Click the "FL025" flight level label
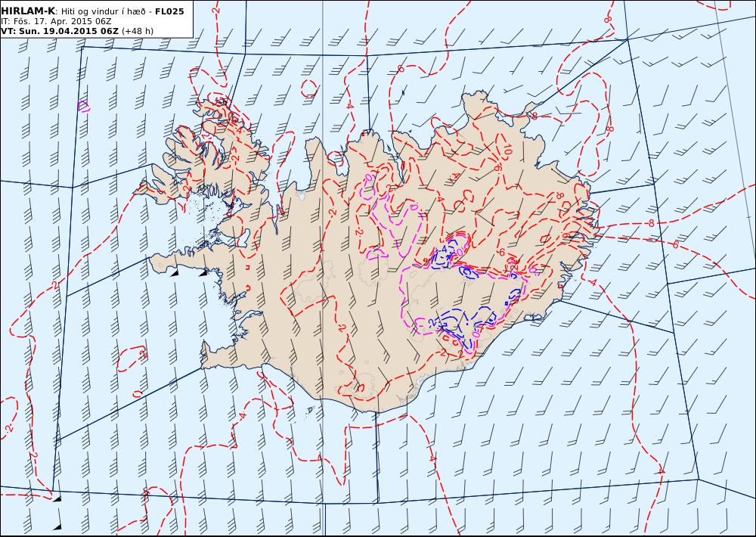 [x=169, y=11]
